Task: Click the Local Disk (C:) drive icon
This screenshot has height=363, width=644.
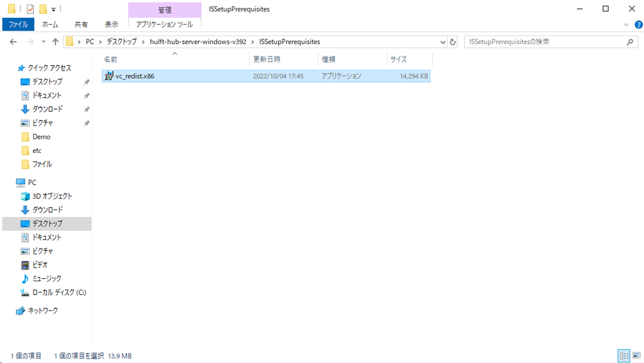Action: point(25,292)
